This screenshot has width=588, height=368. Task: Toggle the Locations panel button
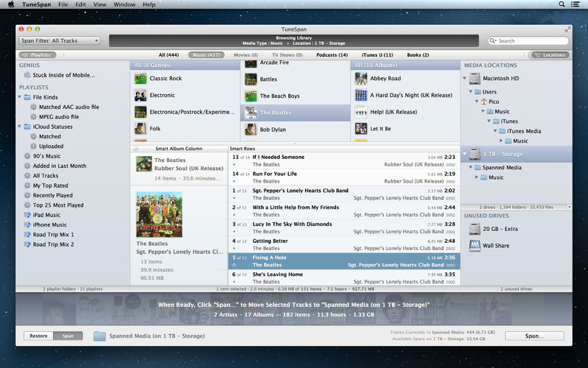pos(550,54)
